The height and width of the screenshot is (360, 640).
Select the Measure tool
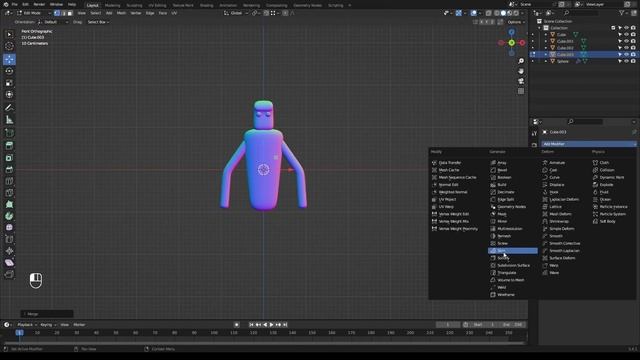[9, 120]
